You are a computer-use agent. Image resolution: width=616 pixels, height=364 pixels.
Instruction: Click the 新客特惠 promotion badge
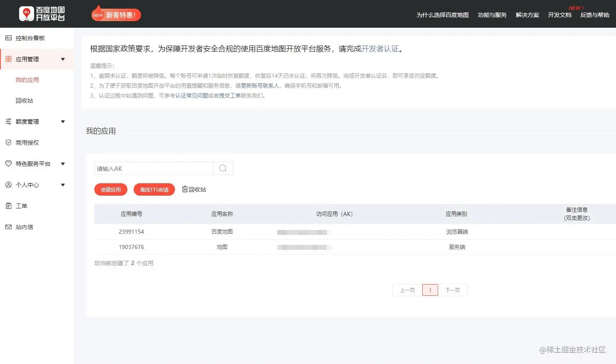(116, 15)
